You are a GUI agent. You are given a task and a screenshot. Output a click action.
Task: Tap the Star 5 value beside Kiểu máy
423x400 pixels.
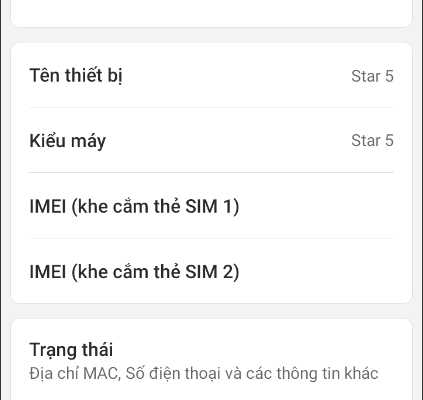pos(372,140)
